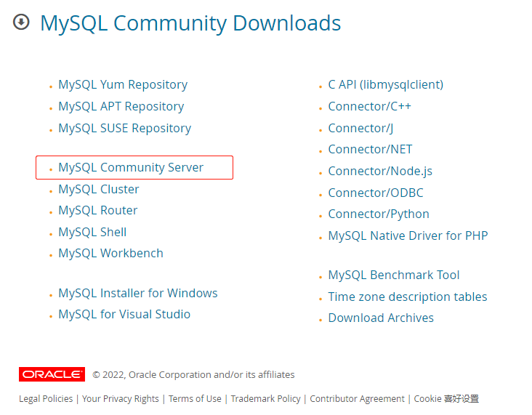
Task: Open the MySQL Community Server link
Action: tap(131, 167)
